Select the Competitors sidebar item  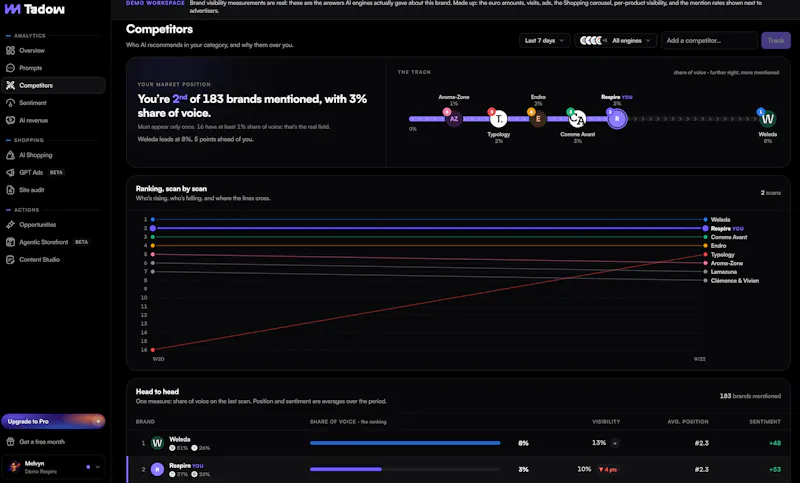[x=53, y=85]
